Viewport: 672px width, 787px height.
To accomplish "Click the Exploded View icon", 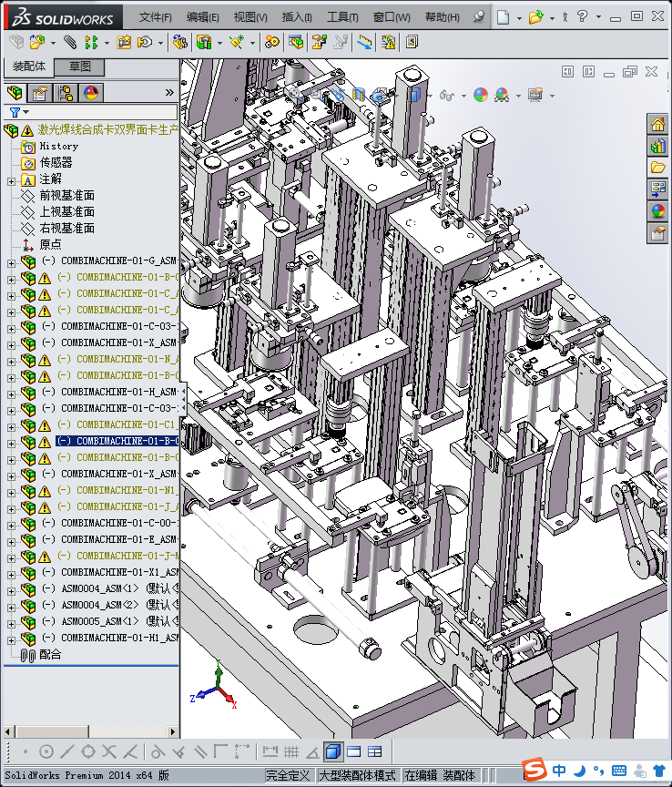I will click(x=320, y=42).
